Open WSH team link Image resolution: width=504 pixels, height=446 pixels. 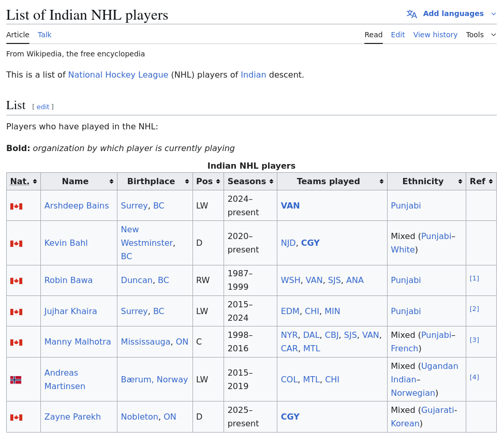coord(291,280)
